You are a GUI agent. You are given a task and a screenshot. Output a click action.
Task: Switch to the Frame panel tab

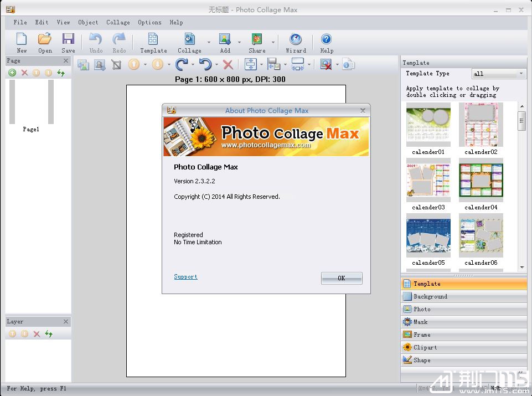(464, 335)
